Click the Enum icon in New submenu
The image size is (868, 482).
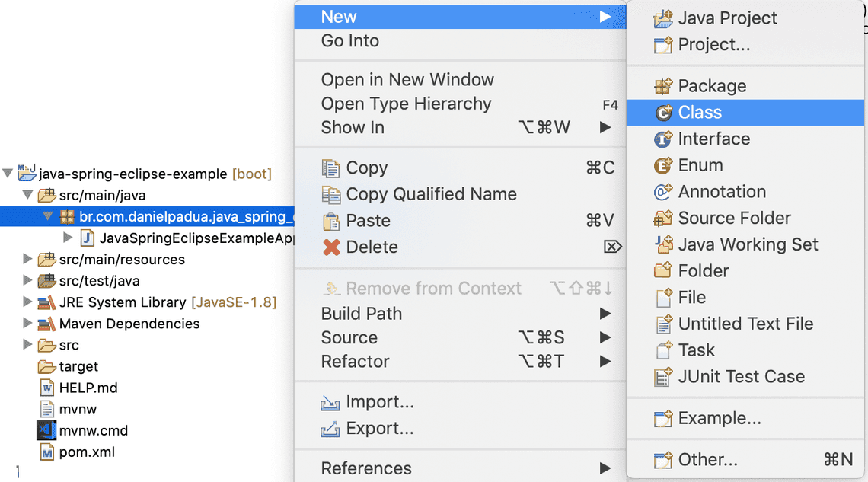[663, 166]
